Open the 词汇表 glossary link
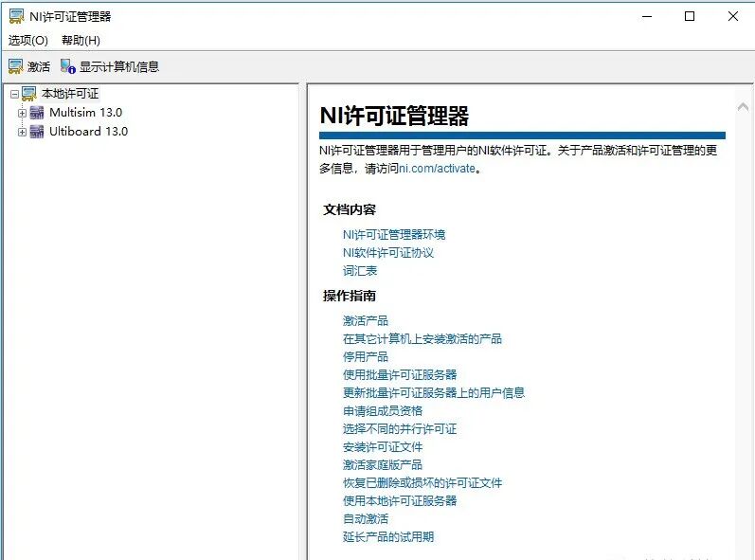The width and height of the screenshot is (755, 560). [x=360, y=270]
